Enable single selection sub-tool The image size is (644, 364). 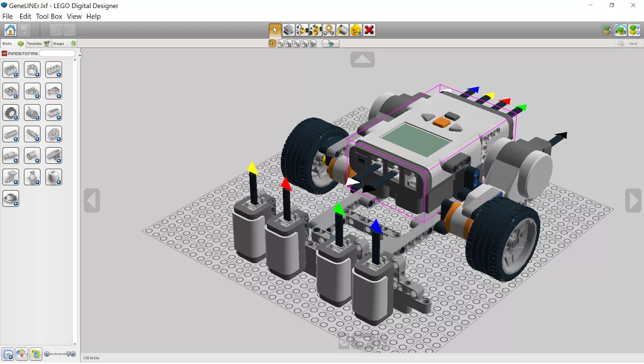[272, 43]
